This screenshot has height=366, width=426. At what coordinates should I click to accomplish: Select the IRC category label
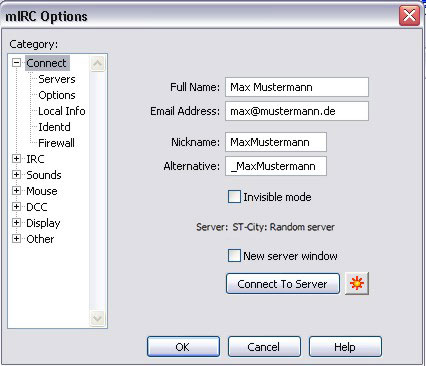[35, 159]
